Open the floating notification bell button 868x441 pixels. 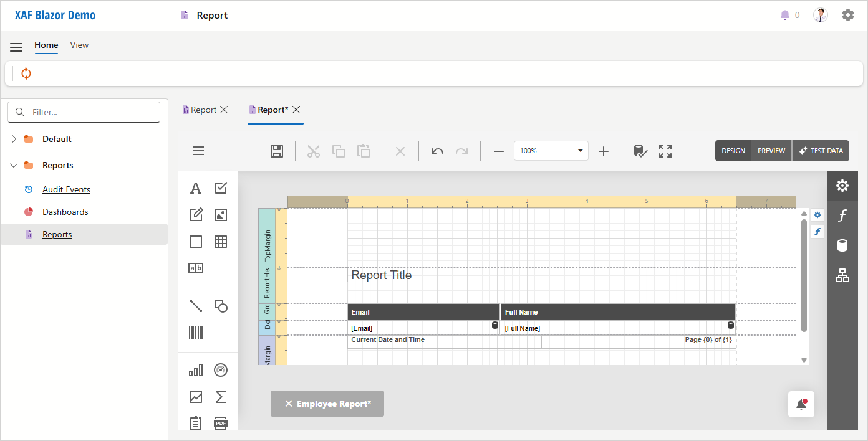801,404
